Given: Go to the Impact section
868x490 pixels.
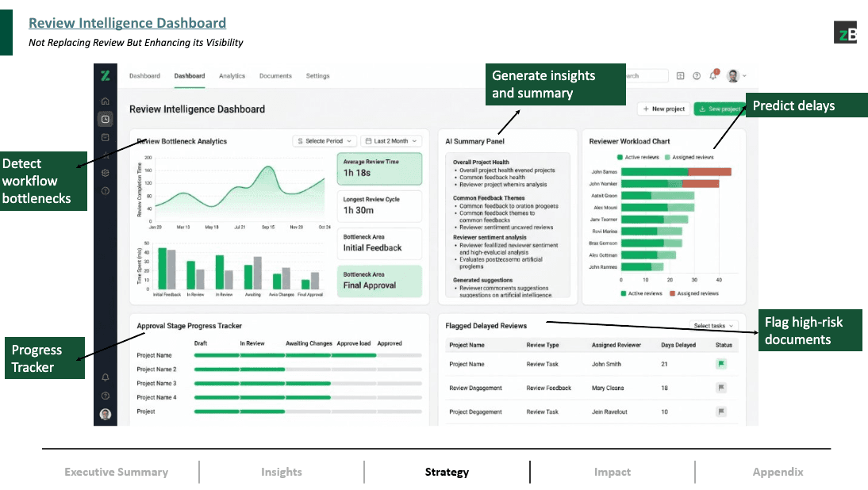Looking at the screenshot, I should (x=613, y=472).
